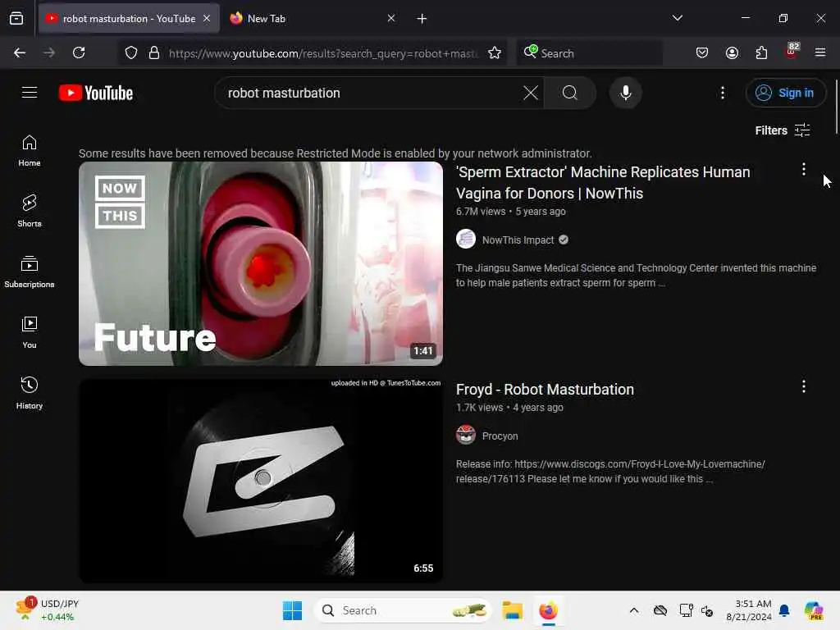Click the extension icon with 82 badge
Viewport: 840px width, 630px height.
(x=792, y=52)
